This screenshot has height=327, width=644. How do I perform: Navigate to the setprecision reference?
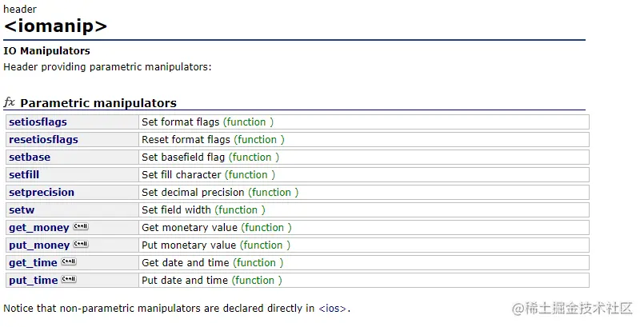(42, 193)
